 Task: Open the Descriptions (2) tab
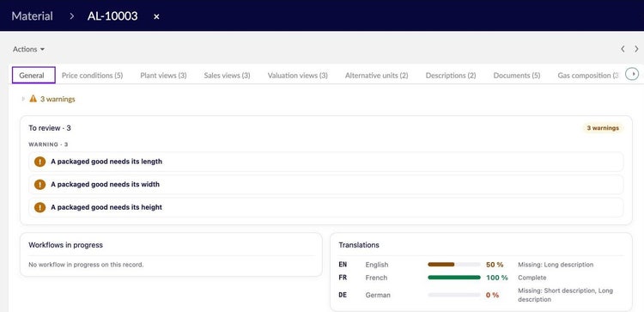coord(451,76)
